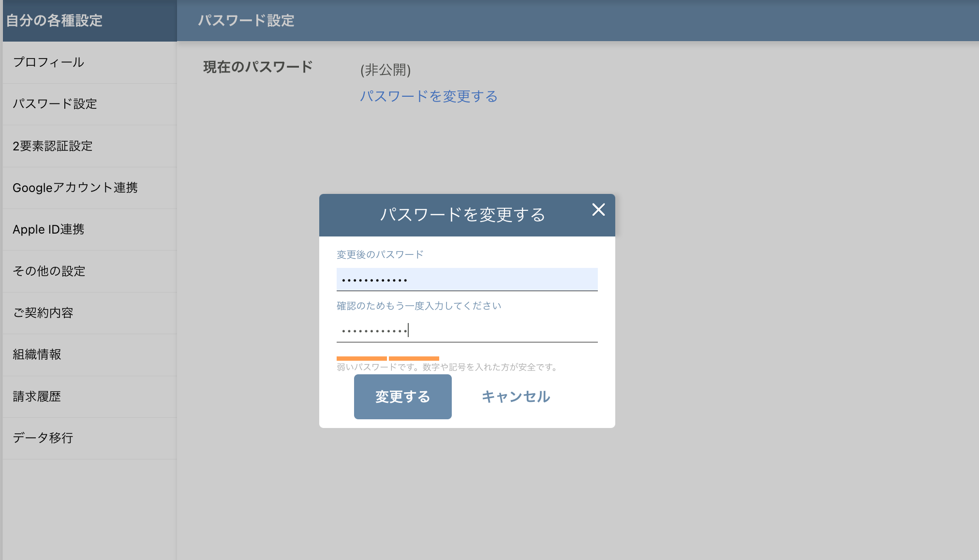Focus the password confirmation input field
Viewport: 979px width, 560px height.
click(x=466, y=330)
